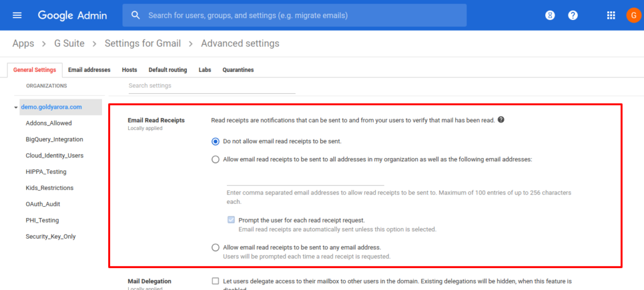Collapse demo.goldyarora.com organization arrow
This screenshot has height=290, width=644.
point(16,107)
